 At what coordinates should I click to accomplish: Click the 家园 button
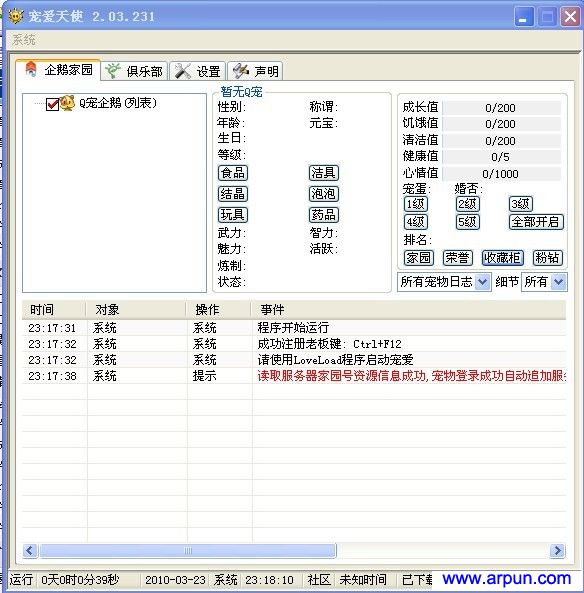(418, 258)
